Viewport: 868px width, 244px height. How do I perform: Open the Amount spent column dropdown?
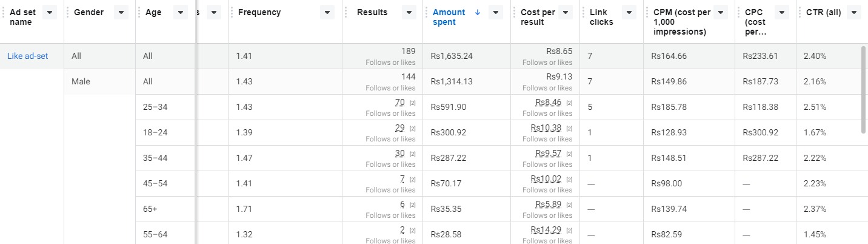point(496,13)
